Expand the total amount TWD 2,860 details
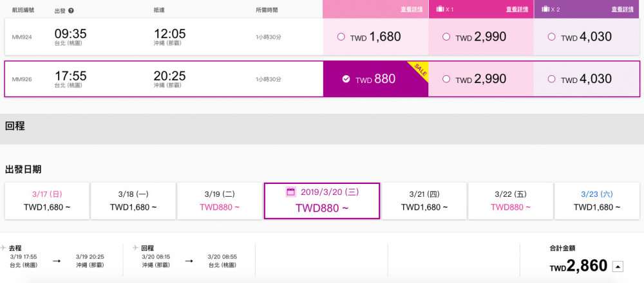The height and width of the screenshot is (283, 644). click(x=617, y=266)
